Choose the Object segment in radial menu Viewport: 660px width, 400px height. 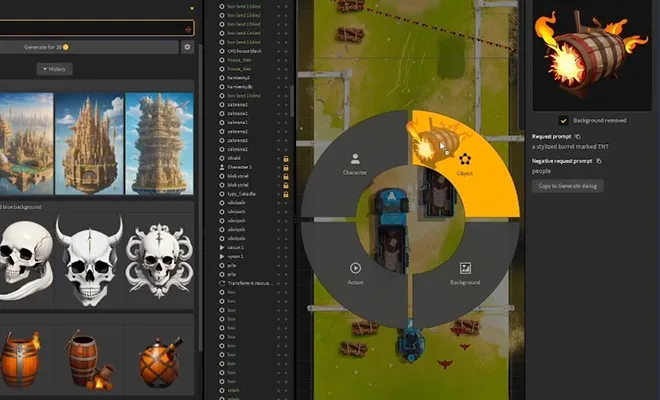point(464,165)
